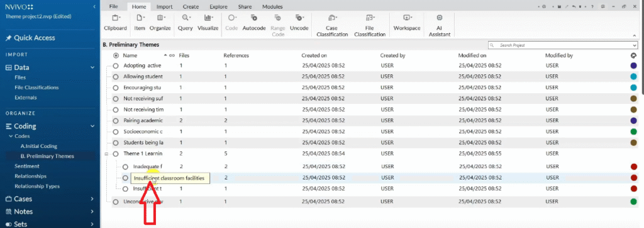The image size is (644, 228).
Task: Click the link icon in Name header
Action: click(172, 55)
